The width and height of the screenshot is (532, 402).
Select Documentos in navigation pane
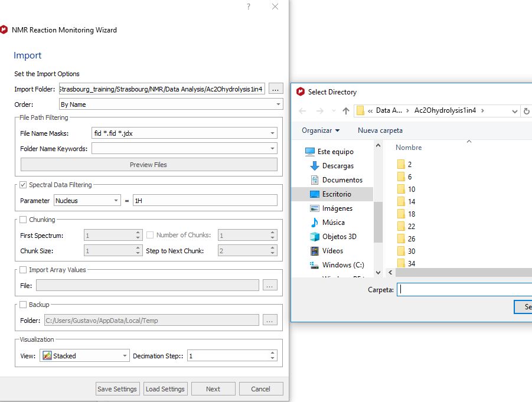coord(336,180)
